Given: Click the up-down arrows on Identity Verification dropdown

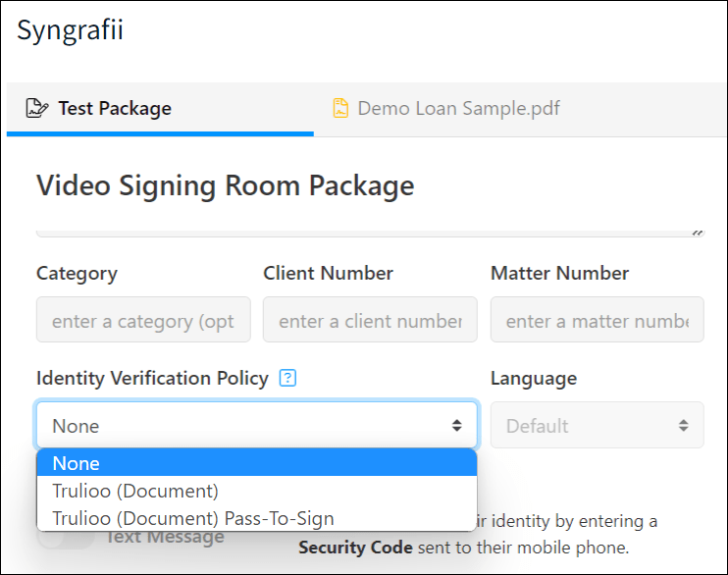Looking at the screenshot, I should [x=456, y=426].
